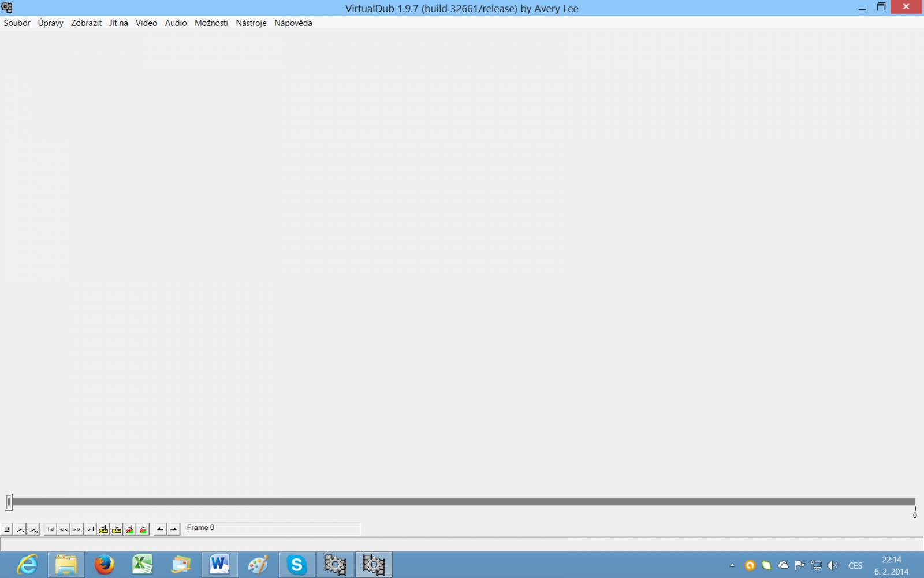Click the orange update tray icon
Screen dimensions: 924x578
(750, 565)
